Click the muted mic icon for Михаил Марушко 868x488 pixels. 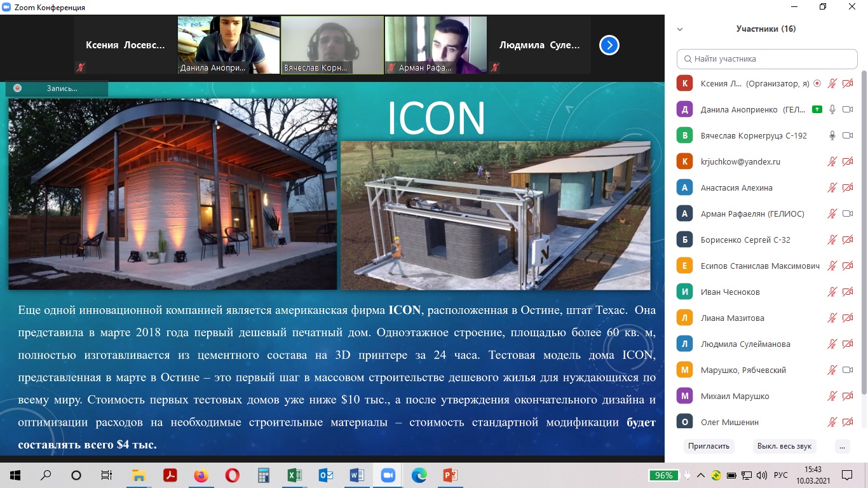832,396
